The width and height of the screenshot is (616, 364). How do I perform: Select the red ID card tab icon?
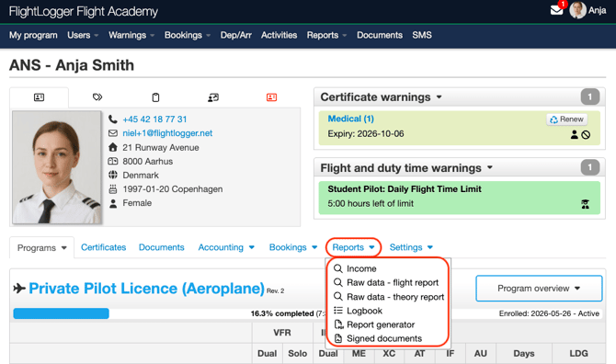point(271,97)
